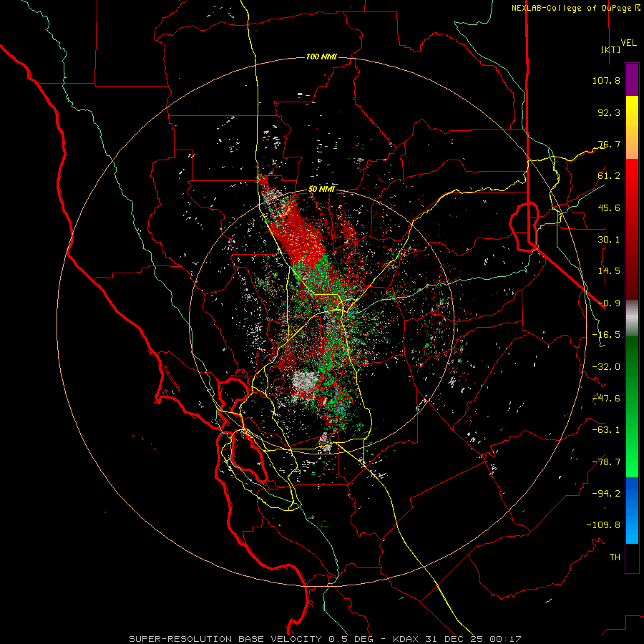Click the blue segment of the velocity color bar

632,510
